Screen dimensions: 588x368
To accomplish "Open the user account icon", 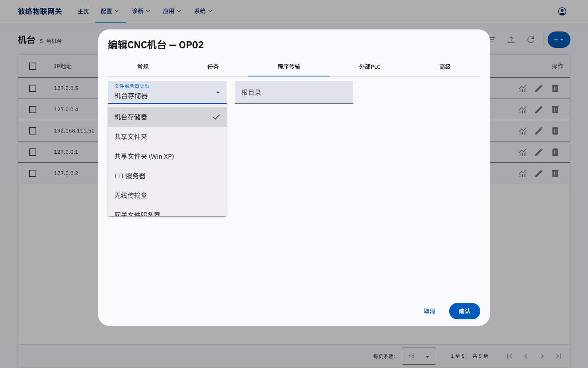I will (562, 11).
